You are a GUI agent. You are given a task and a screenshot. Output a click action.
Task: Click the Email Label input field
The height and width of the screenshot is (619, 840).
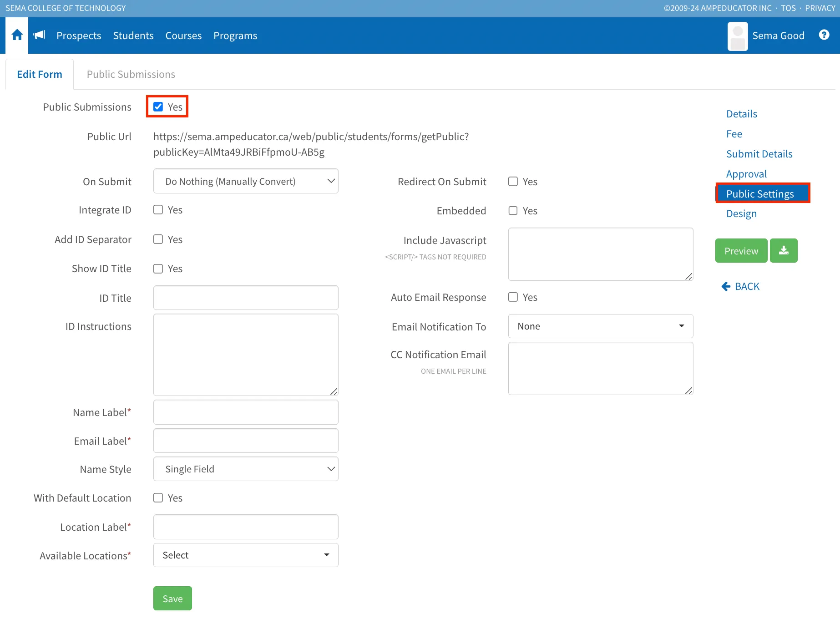click(246, 441)
